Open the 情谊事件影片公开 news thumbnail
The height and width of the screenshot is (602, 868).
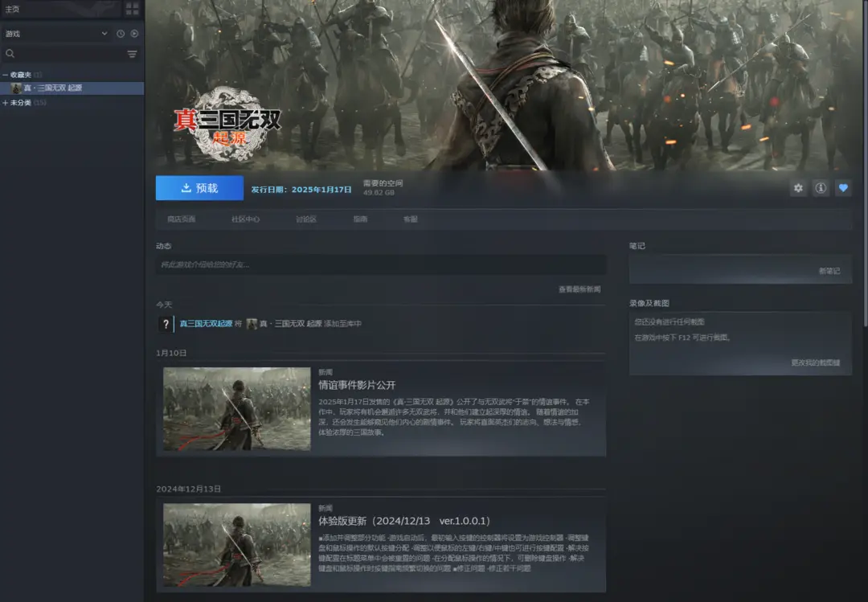point(237,409)
